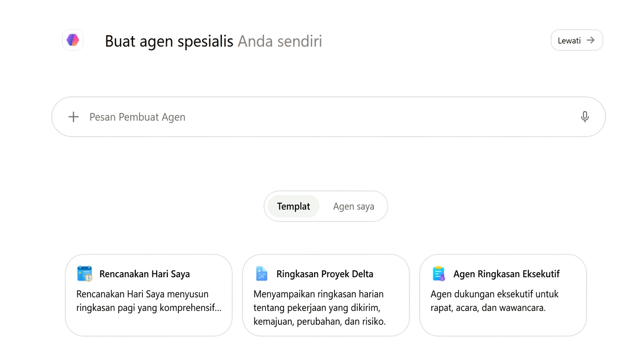The image size is (644, 348).
Task: Click the Lewati text label
Action: (x=569, y=41)
